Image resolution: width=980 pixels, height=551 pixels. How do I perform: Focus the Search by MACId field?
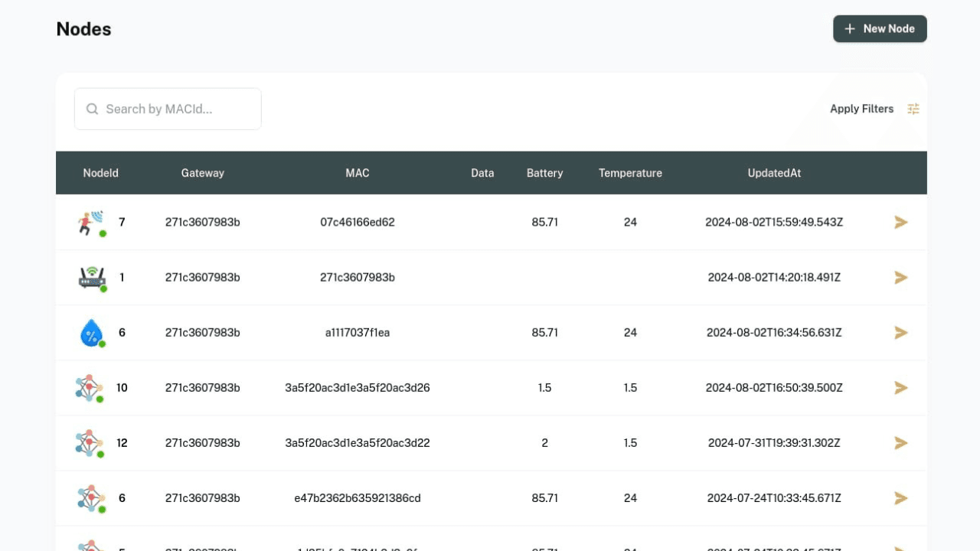tap(168, 109)
